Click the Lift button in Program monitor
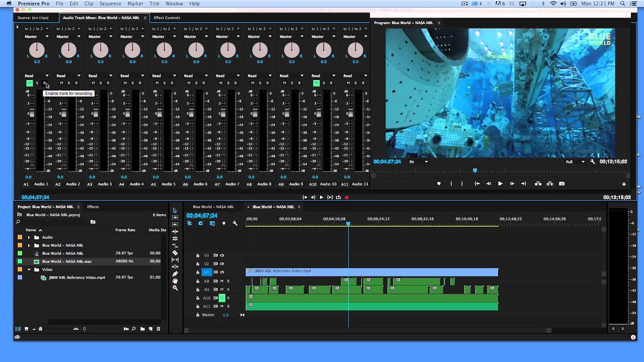Viewport: 644px width, 362px height. [x=538, y=184]
